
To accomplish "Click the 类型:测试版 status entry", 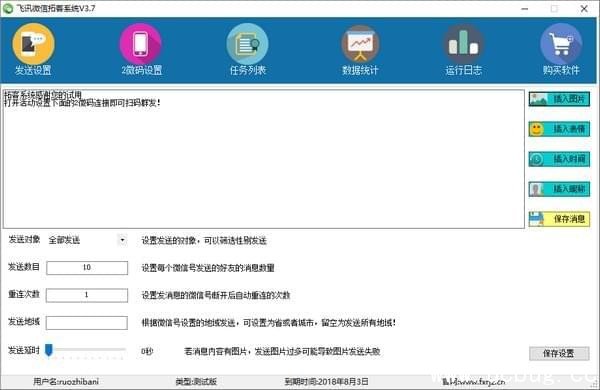I will coord(196,381).
